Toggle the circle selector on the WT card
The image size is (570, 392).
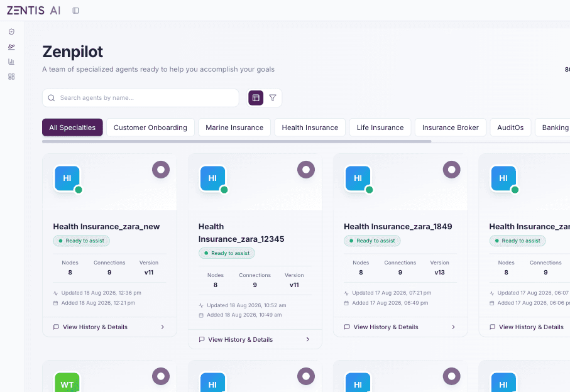point(161,376)
